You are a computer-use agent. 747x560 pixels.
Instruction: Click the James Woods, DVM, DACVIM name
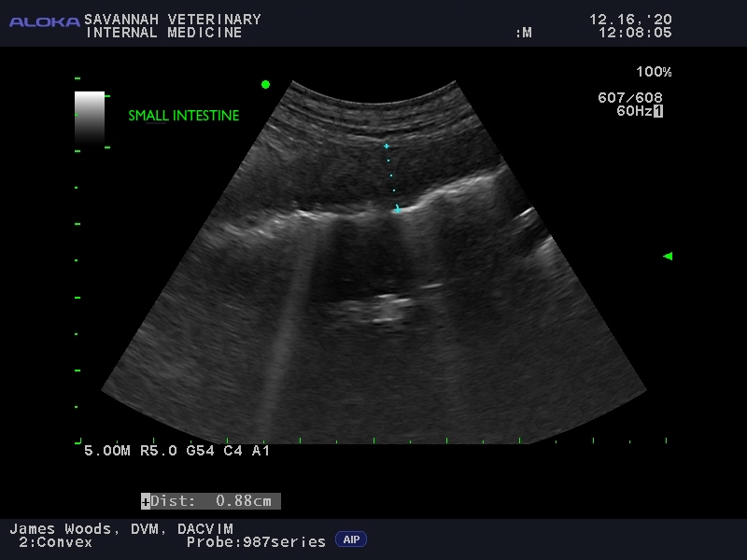point(121,528)
